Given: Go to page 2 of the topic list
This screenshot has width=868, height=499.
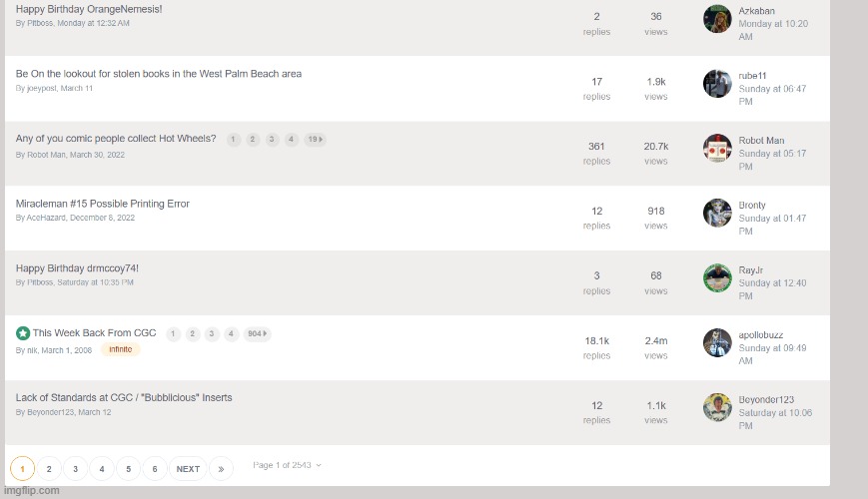Looking at the screenshot, I should (49, 469).
